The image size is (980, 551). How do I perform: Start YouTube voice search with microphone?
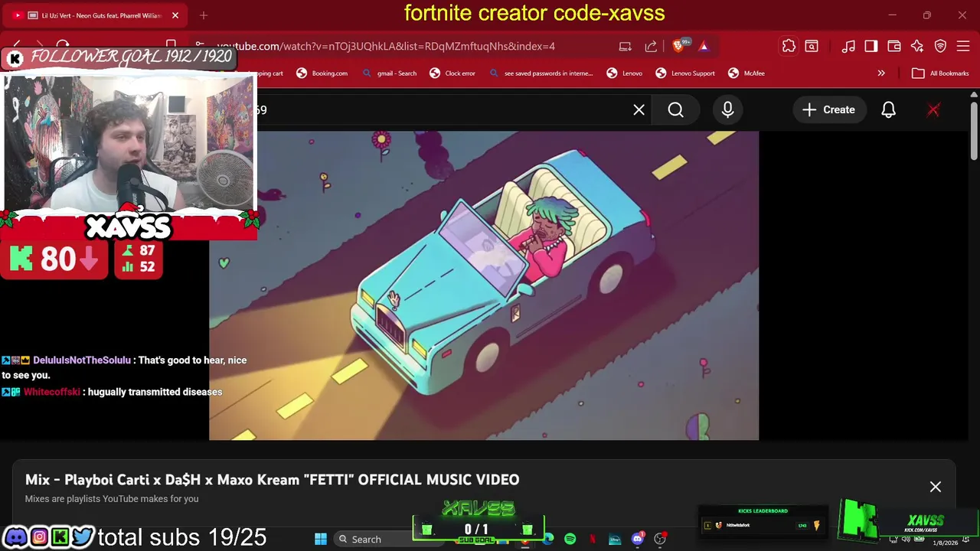727,109
